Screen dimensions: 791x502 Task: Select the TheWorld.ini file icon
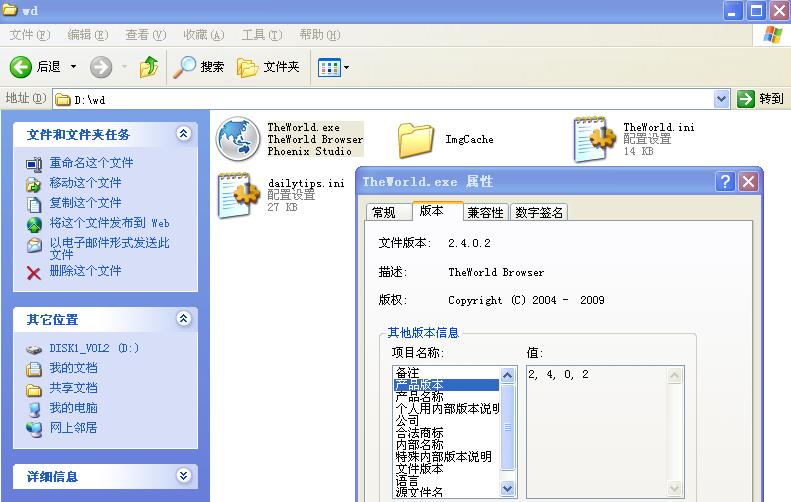click(x=594, y=139)
